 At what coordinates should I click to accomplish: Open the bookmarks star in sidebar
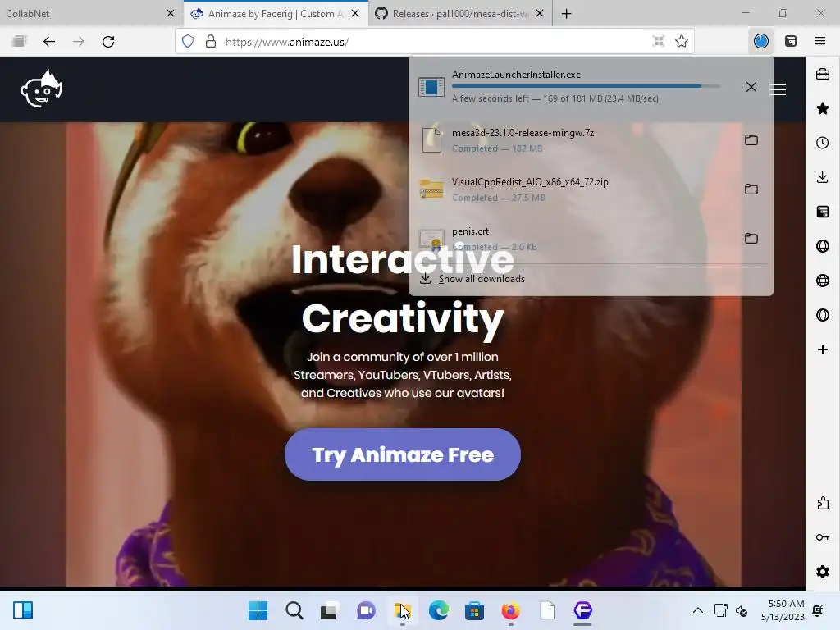pyautogui.click(x=822, y=108)
